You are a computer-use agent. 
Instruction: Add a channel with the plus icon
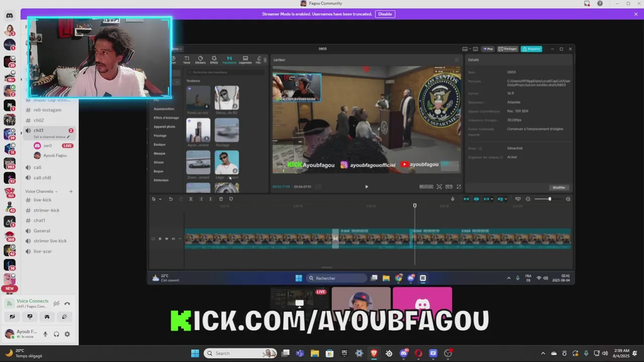[x=71, y=192]
